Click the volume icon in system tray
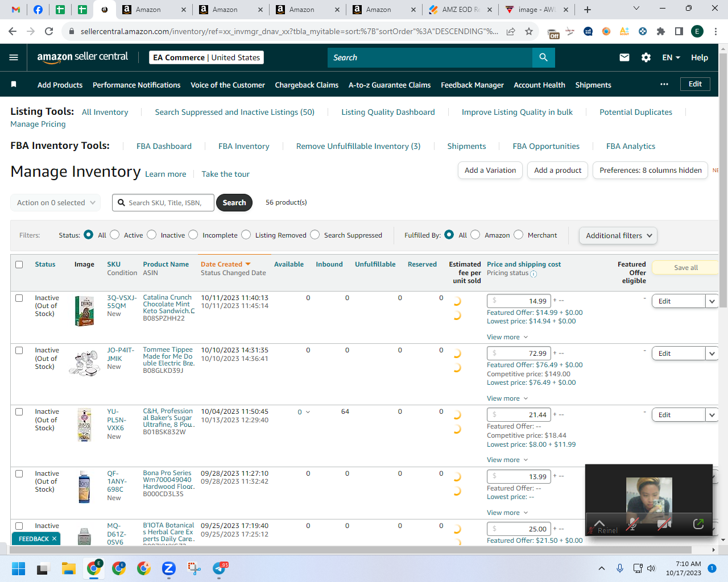 pos(651,568)
